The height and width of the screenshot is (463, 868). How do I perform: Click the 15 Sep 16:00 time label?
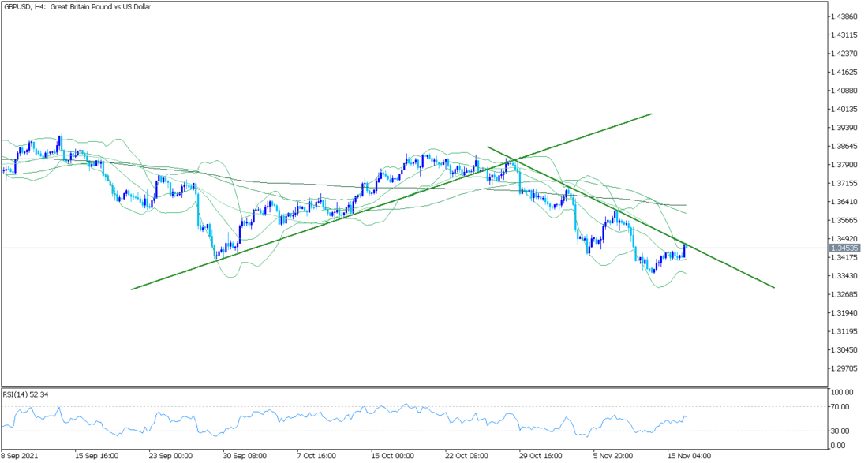97,456
